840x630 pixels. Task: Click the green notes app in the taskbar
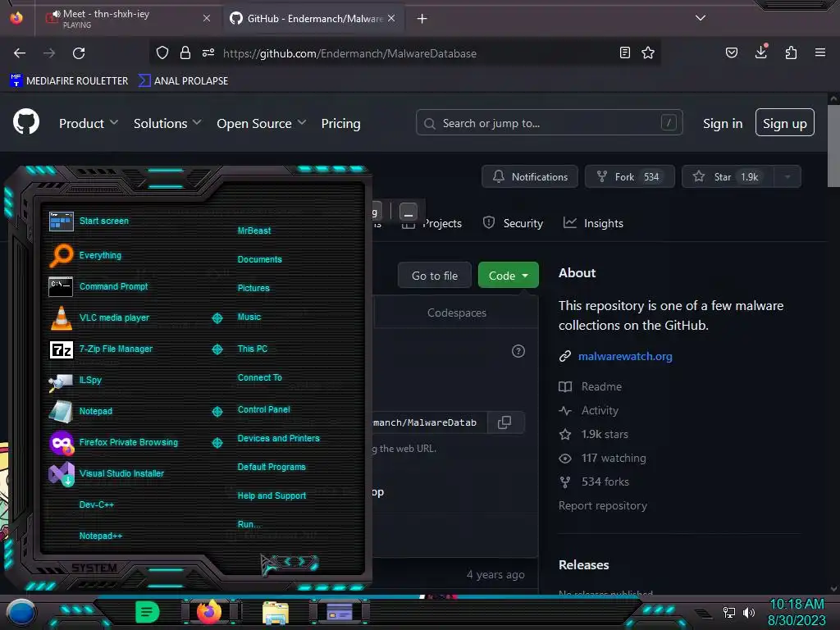148,612
